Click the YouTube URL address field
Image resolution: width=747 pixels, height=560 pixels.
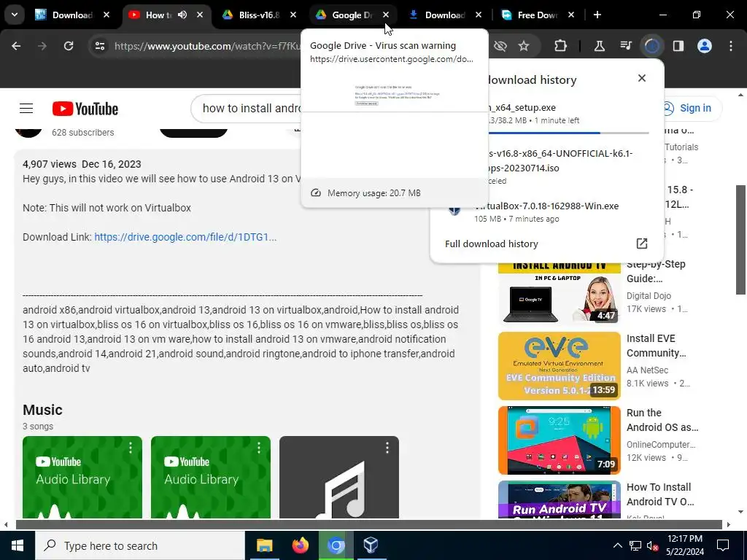pyautogui.click(x=207, y=46)
